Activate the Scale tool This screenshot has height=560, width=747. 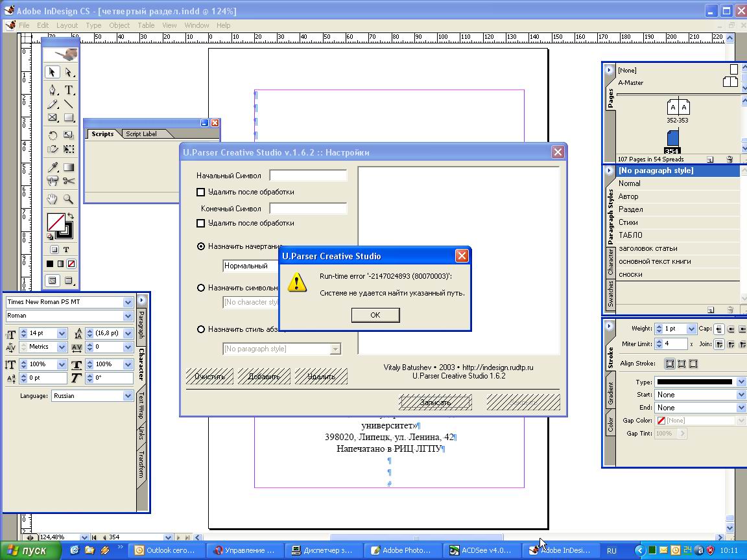69,135
